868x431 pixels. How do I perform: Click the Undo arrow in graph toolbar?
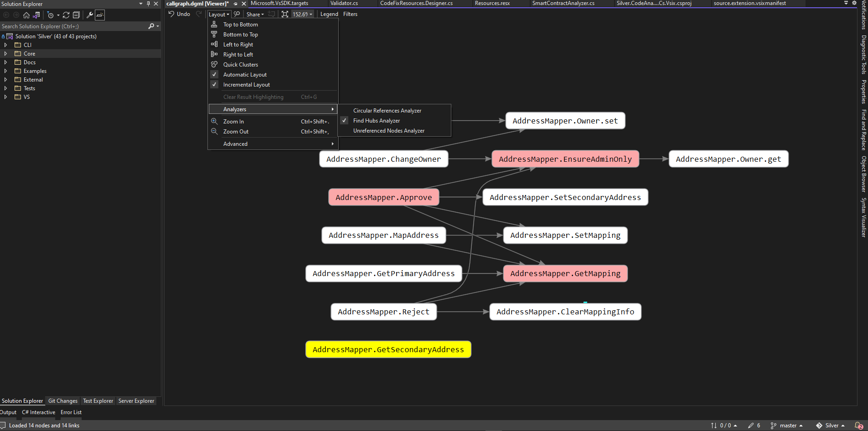171,14
